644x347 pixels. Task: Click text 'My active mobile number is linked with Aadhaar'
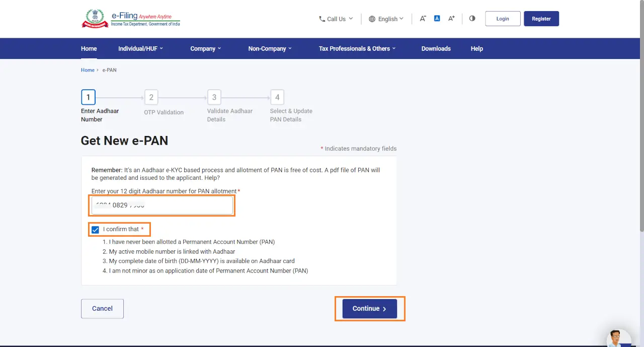pyautogui.click(x=172, y=251)
